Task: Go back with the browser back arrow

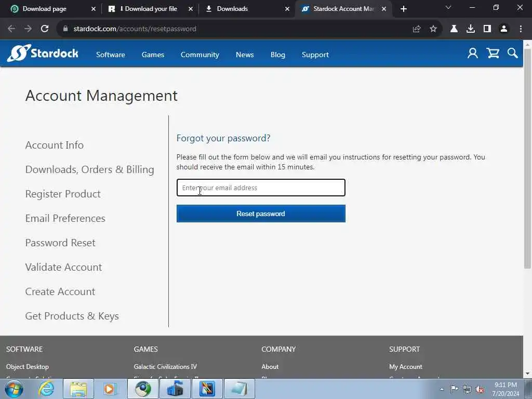Action: [11, 29]
